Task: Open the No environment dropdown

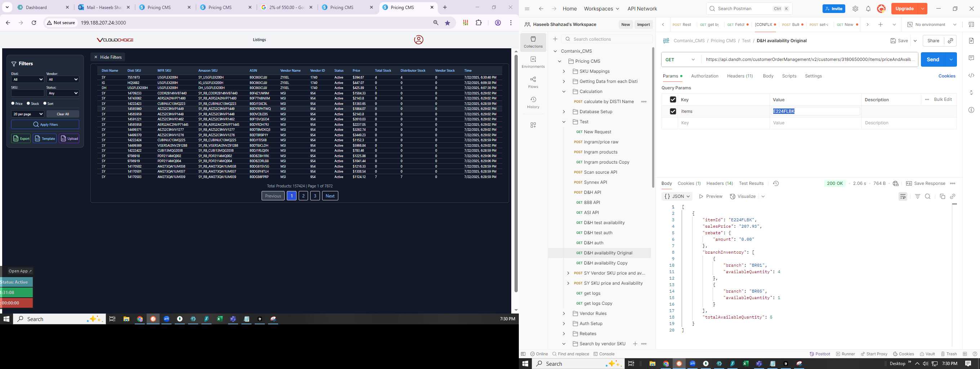Action: pos(932,25)
